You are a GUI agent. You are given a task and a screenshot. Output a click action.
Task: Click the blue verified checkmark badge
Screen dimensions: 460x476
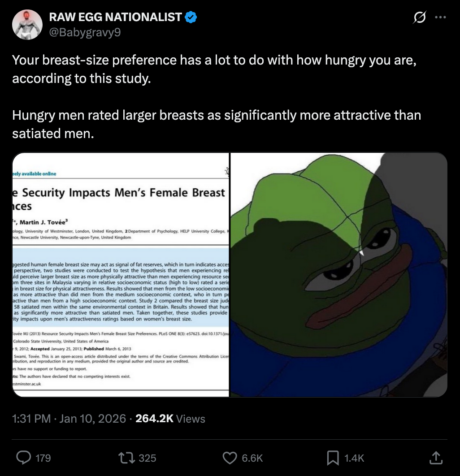(191, 17)
